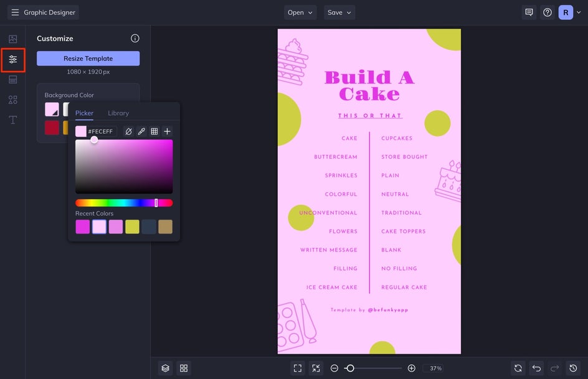Click the Resize Template button
588x379 pixels.
click(x=88, y=58)
